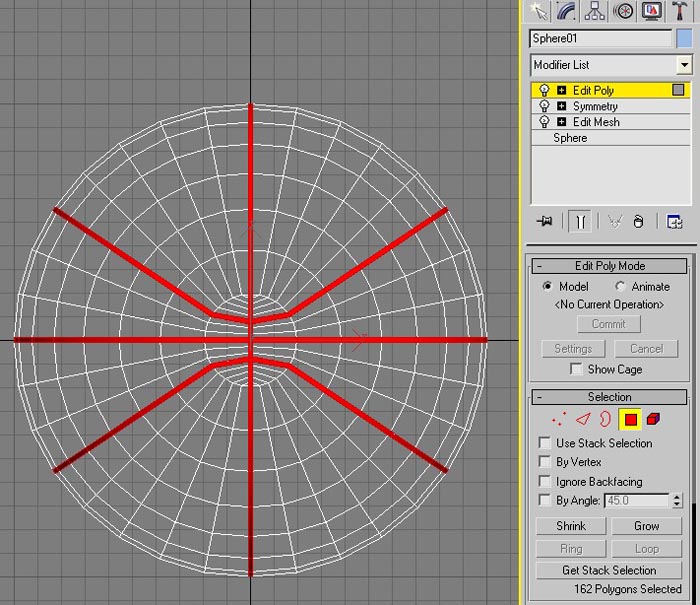The width and height of the screenshot is (700, 605).
Task: Open the Modify command panel tab
Action: click(x=567, y=11)
